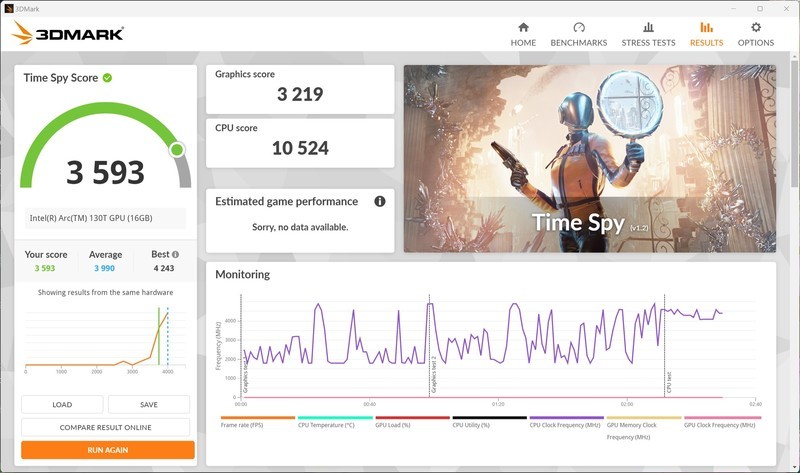800x473 pixels.
Task: Open the Stress Tests tab
Action: 648,35
